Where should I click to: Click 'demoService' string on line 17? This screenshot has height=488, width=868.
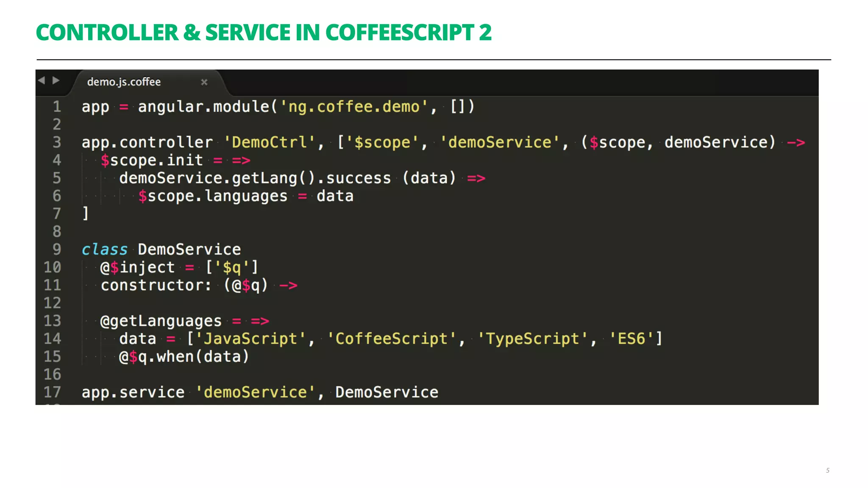coord(256,393)
